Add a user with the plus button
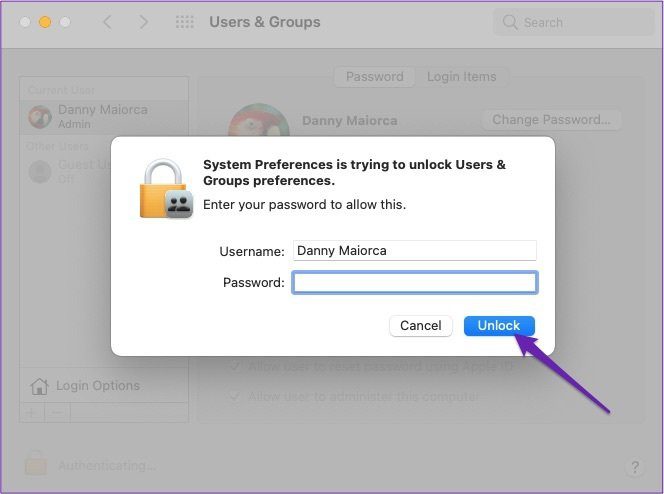664x494 pixels. (32, 412)
